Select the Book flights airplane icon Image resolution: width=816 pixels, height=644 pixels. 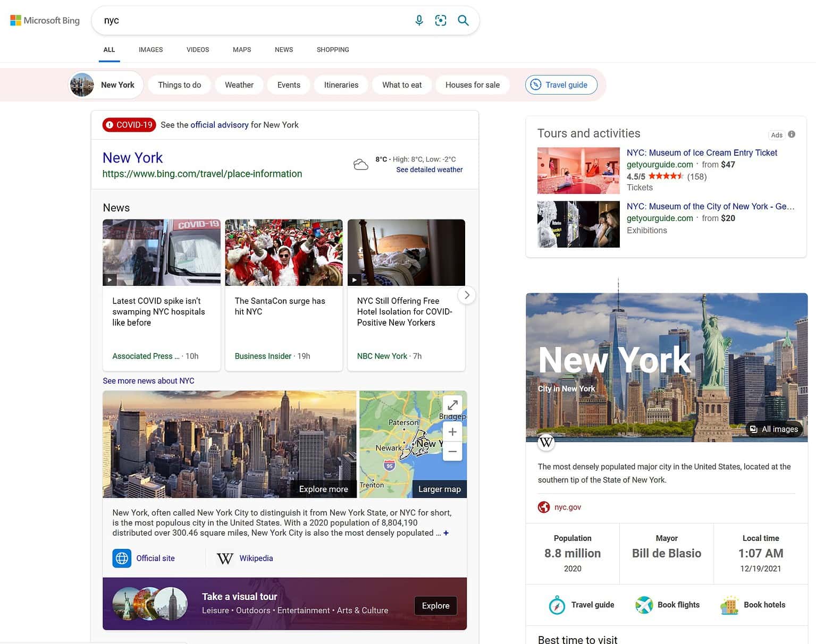[644, 605]
